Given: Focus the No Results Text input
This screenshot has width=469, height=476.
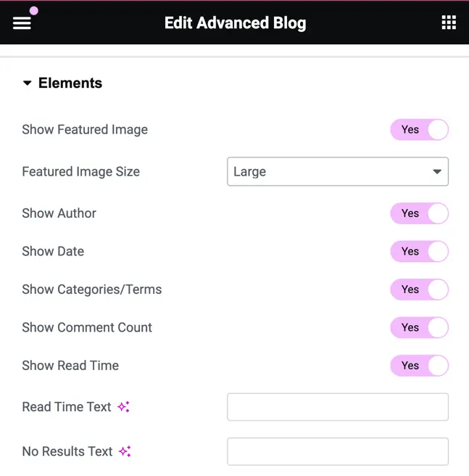Looking at the screenshot, I should pos(338,451).
